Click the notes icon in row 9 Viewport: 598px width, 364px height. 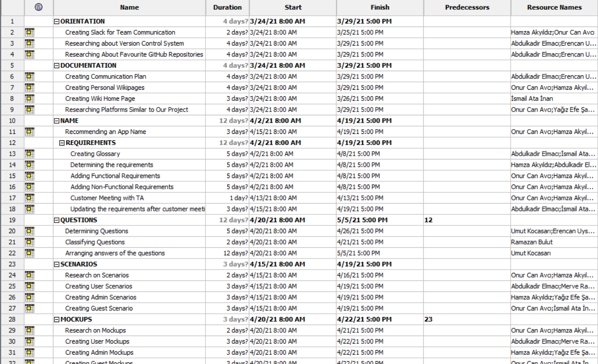[29, 110]
